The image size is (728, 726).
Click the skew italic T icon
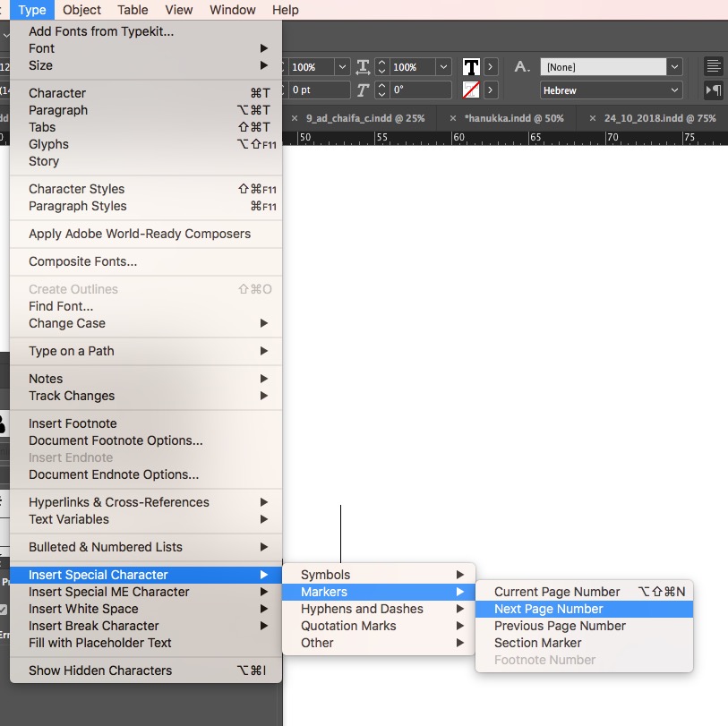click(363, 90)
